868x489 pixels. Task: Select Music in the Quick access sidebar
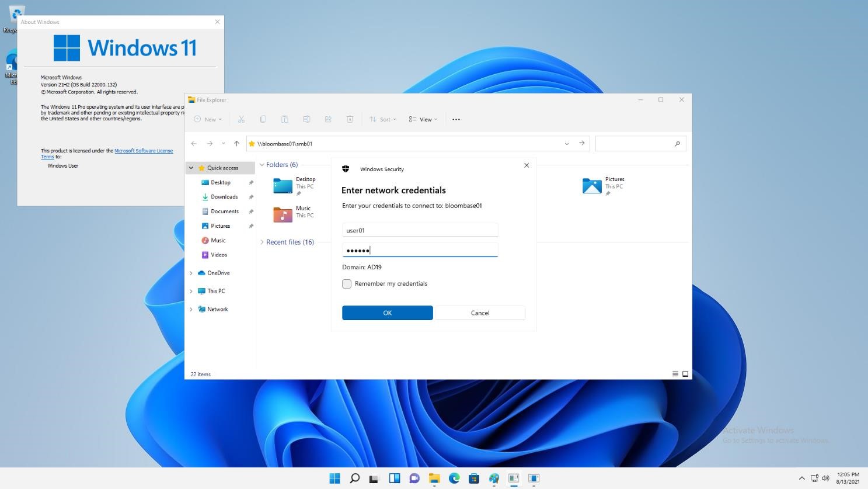point(218,240)
